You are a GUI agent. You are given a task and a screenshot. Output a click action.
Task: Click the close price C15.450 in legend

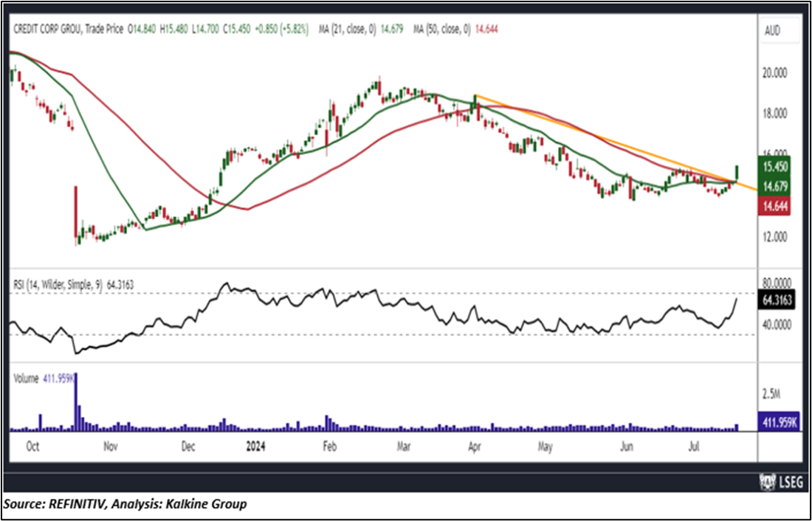click(x=237, y=30)
